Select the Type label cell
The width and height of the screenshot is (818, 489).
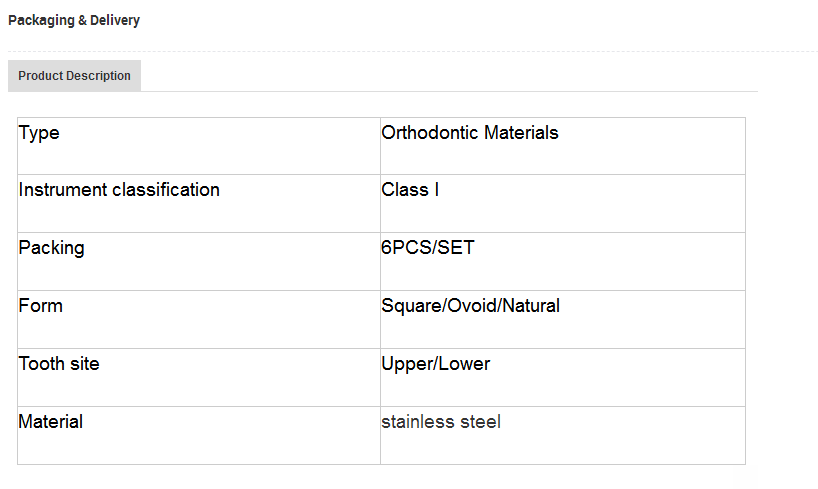click(39, 133)
